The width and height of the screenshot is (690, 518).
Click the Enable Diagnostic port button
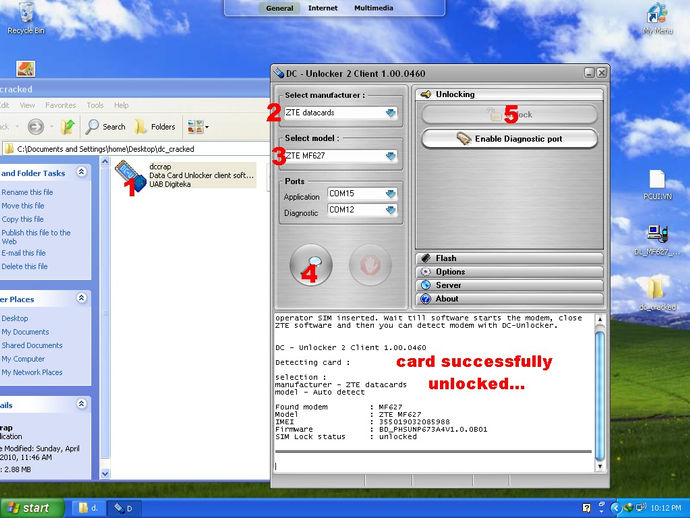[x=510, y=139]
